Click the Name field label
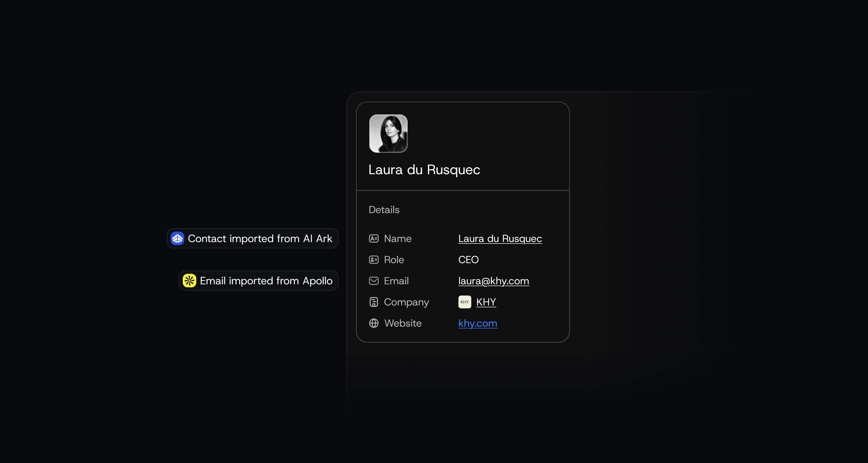Screen dimensions: 868x463 pyautogui.click(x=398, y=238)
